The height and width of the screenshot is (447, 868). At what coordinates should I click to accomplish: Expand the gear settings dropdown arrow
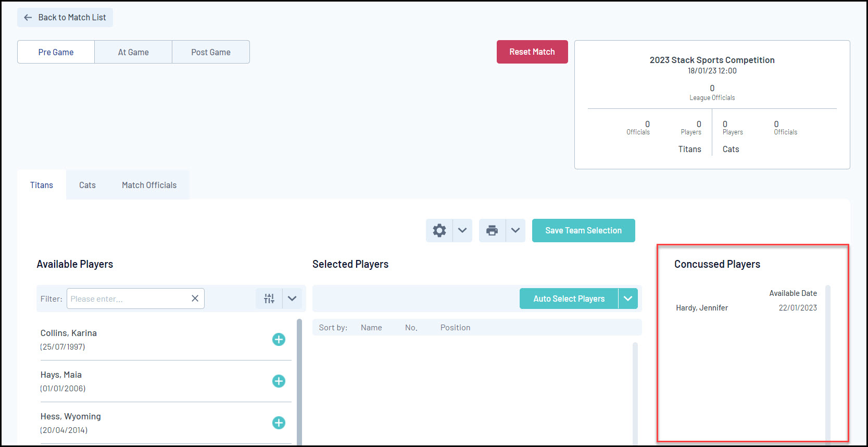tap(462, 231)
